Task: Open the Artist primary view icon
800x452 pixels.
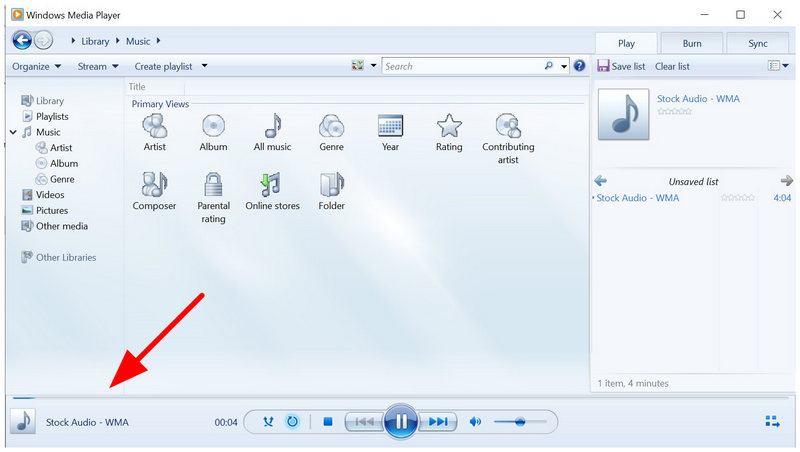Action: pos(155,126)
